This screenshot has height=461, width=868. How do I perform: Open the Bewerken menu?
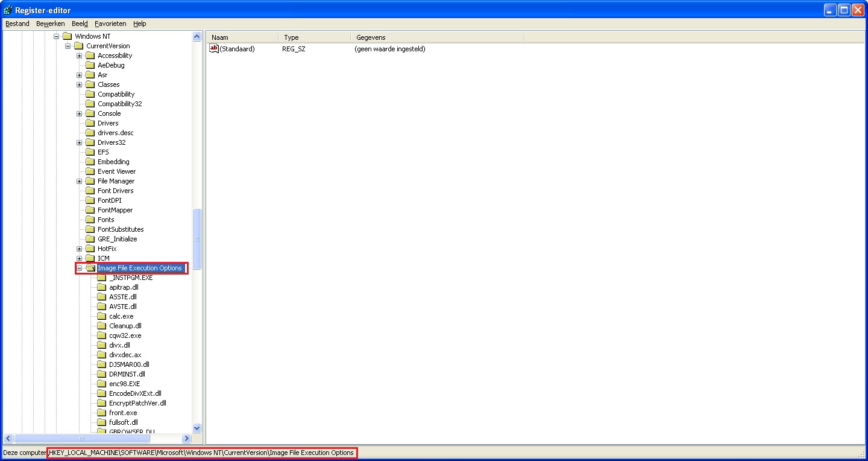[x=51, y=24]
